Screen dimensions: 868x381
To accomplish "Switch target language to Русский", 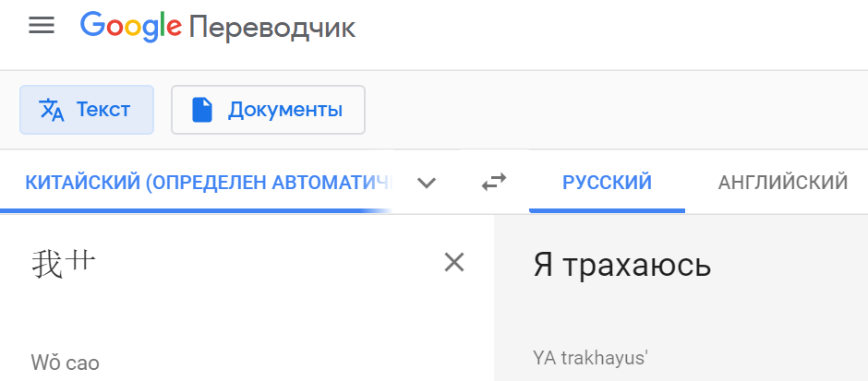I will click(607, 183).
